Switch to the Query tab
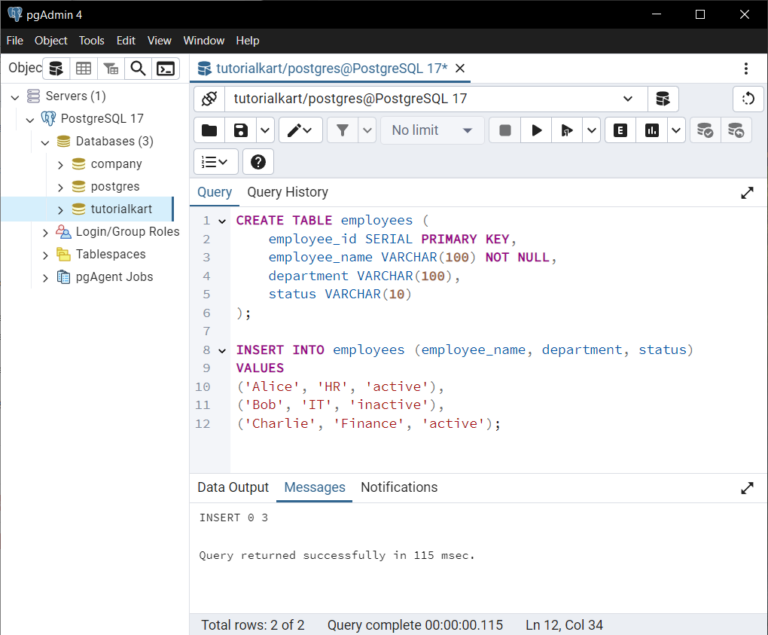The image size is (768, 635). coord(215,192)
